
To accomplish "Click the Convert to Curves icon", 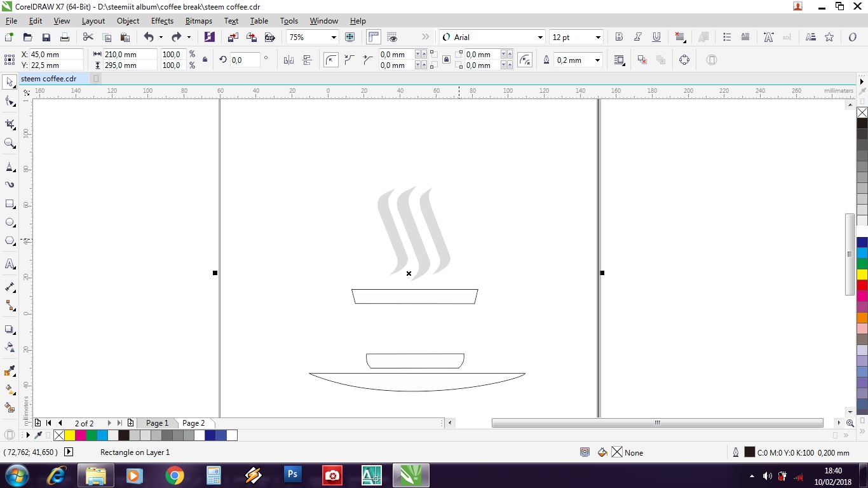I will pos(684,60).
